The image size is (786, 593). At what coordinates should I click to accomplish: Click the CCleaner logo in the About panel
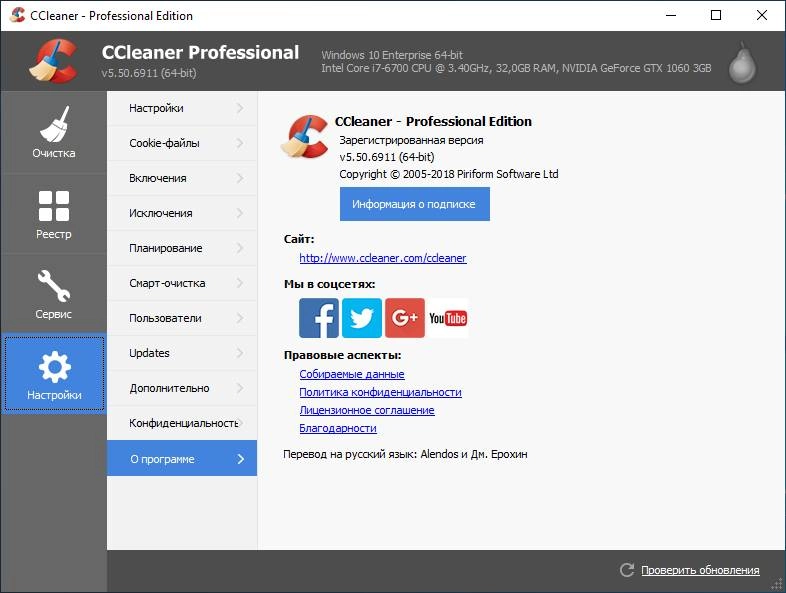click(304, 136)
